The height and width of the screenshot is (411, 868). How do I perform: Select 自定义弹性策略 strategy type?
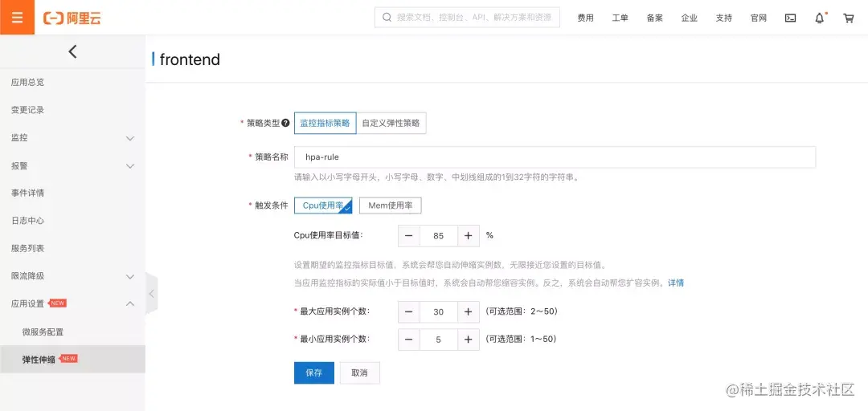391,124
